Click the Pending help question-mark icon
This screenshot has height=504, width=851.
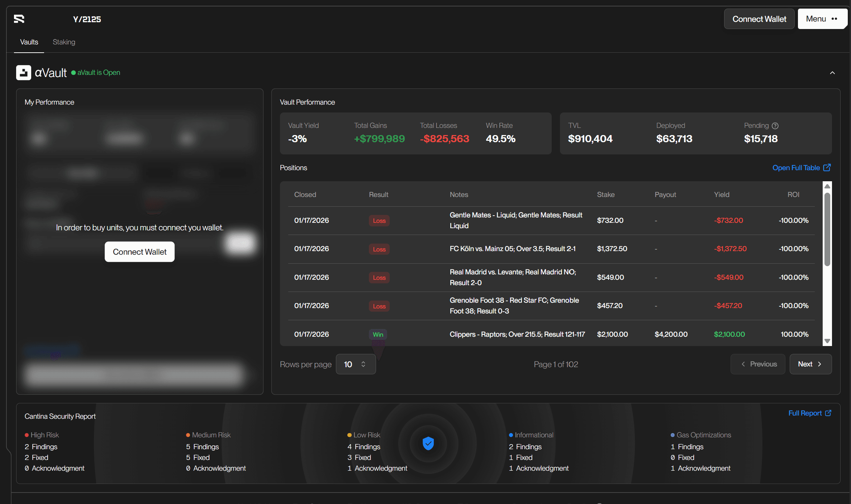775,126
